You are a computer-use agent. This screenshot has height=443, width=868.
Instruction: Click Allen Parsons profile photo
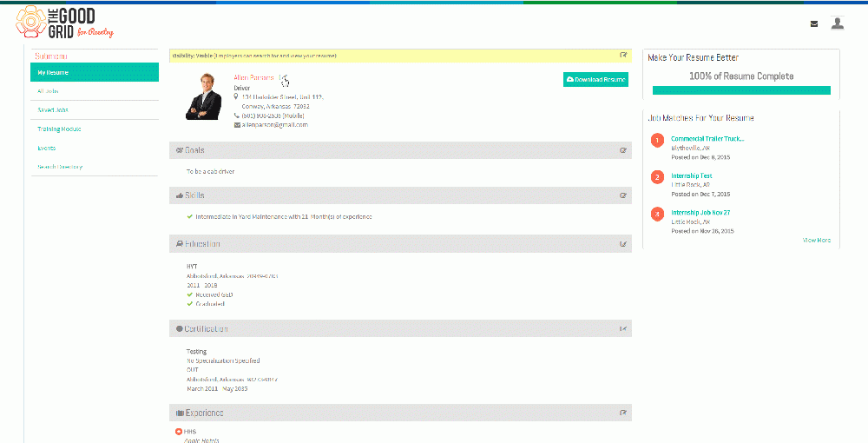click(204, 96)
